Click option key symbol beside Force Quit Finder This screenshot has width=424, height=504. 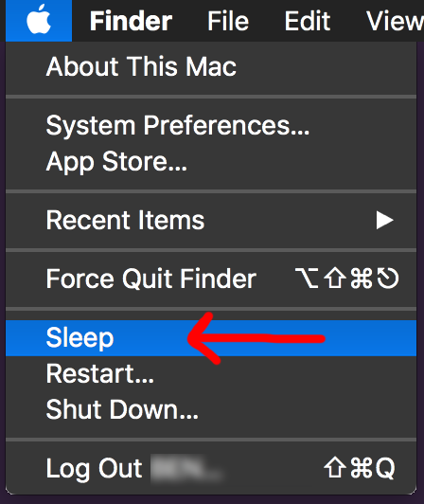[x=307, y=279]
